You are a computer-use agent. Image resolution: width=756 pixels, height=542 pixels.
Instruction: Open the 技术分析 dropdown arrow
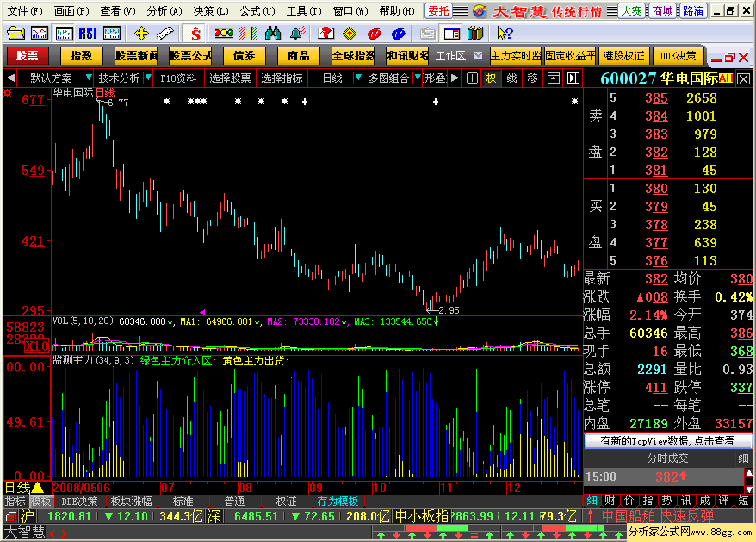(x=148, y=78)
